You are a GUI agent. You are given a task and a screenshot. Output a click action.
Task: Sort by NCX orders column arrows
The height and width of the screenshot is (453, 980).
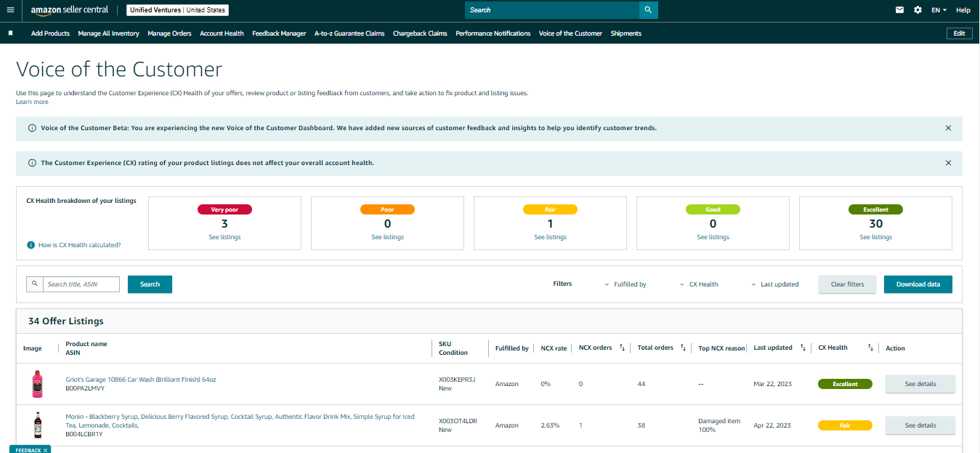[x=622, y=348]
